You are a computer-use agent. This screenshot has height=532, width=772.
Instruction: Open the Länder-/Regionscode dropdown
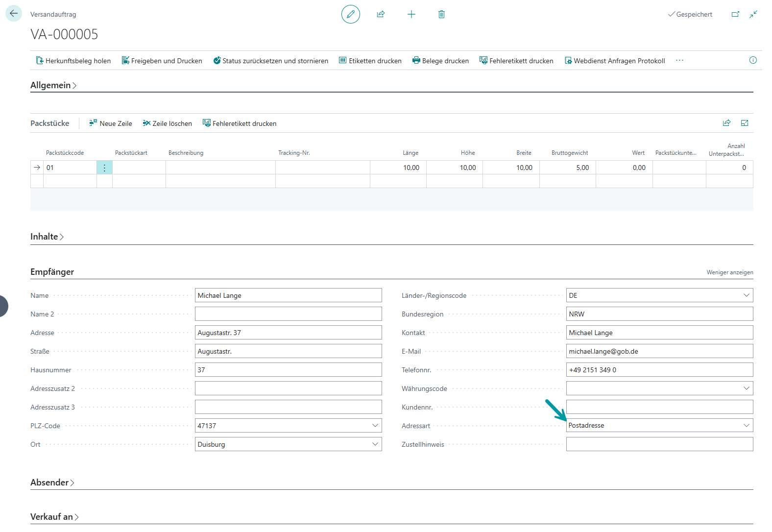point(746,295)
